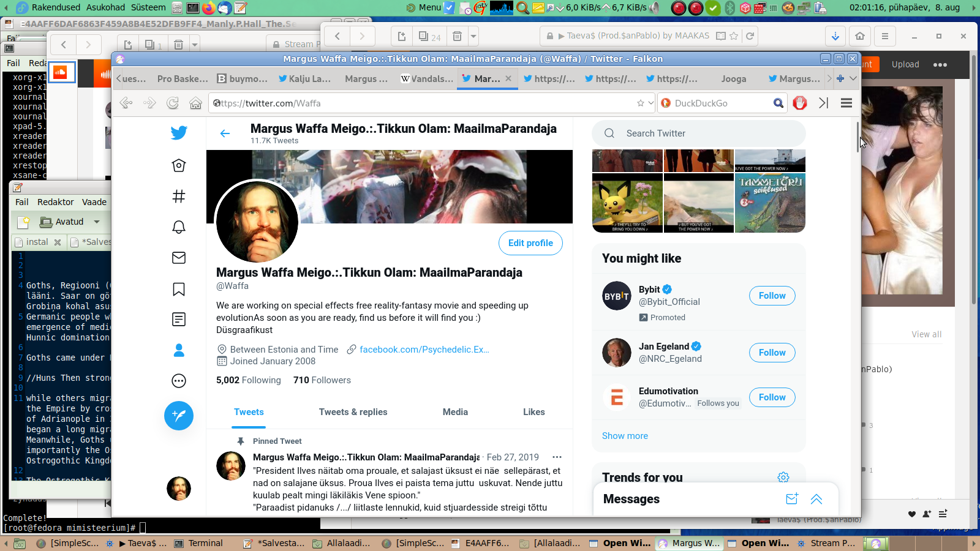
Task: Open Twitter Notifications bell icon
Action: coord(179,227)
